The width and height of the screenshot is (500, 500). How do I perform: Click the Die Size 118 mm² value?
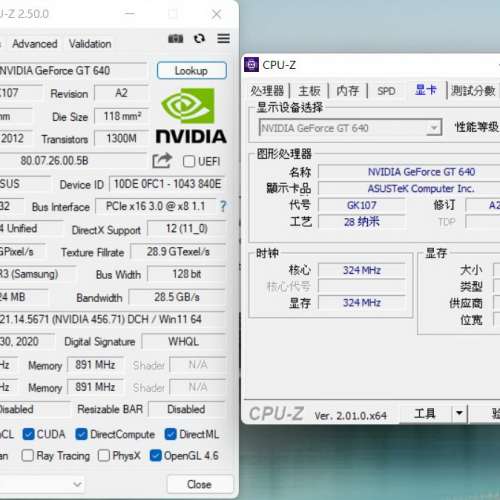(122, 116)
